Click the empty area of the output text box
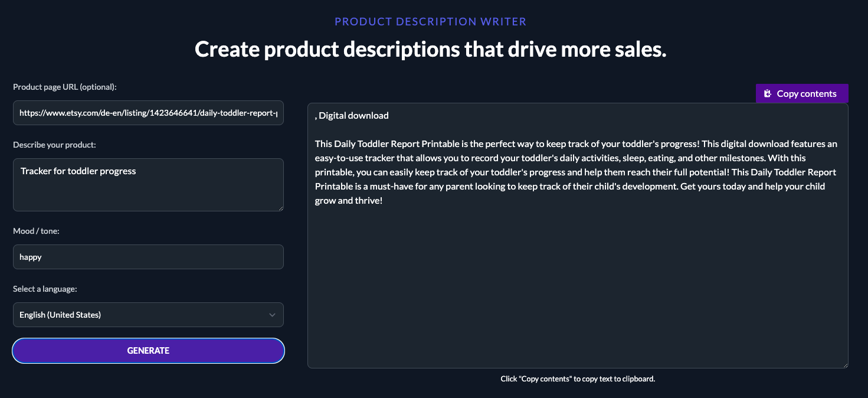 tap(578, 289)
